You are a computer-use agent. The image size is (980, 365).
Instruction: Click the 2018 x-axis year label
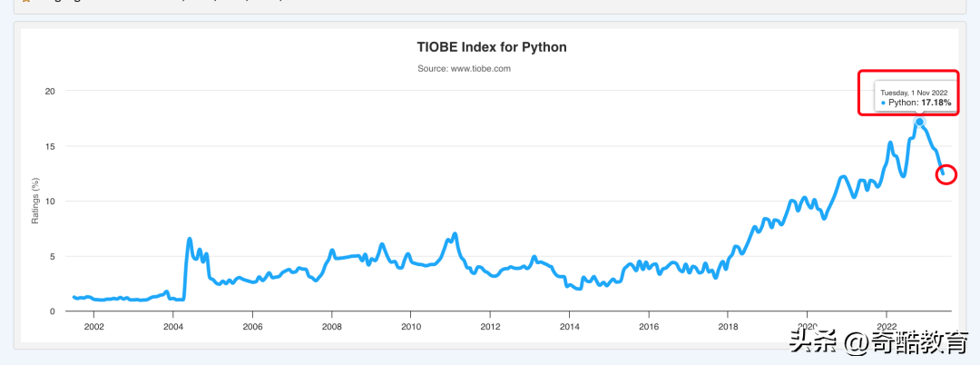pos(727,326)
